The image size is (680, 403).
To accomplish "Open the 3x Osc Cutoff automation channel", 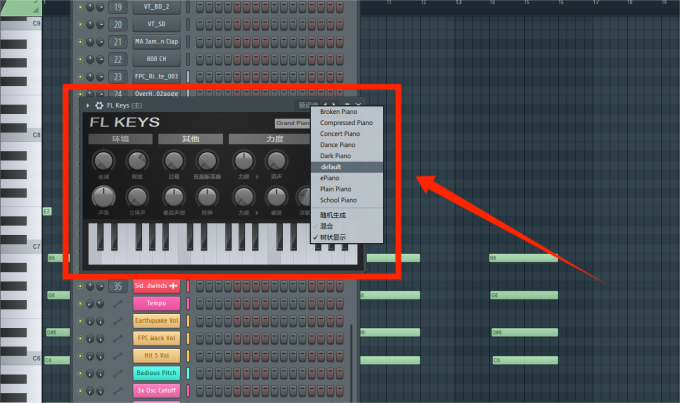I will click(156, 390).
